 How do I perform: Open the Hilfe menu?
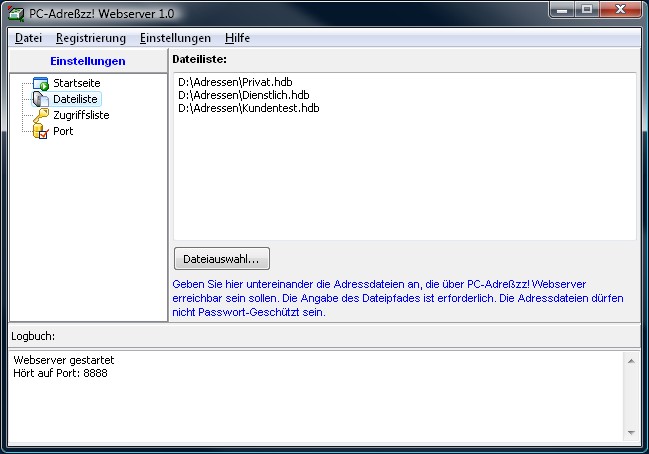pyautogui.click(x=237, y=38)
